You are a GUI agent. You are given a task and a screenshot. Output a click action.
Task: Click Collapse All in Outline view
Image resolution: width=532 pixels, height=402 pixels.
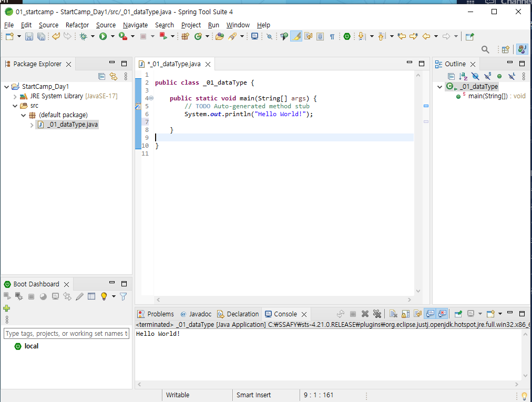451,76
